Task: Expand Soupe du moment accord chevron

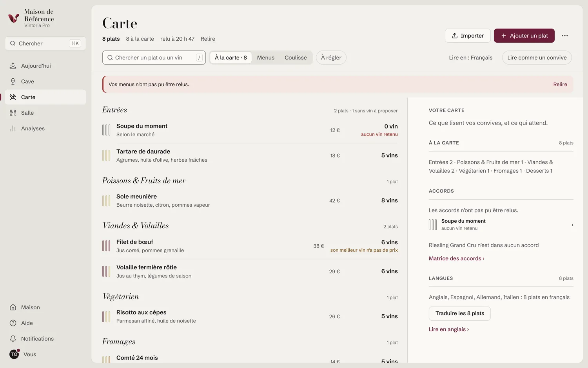Action: 572,225
